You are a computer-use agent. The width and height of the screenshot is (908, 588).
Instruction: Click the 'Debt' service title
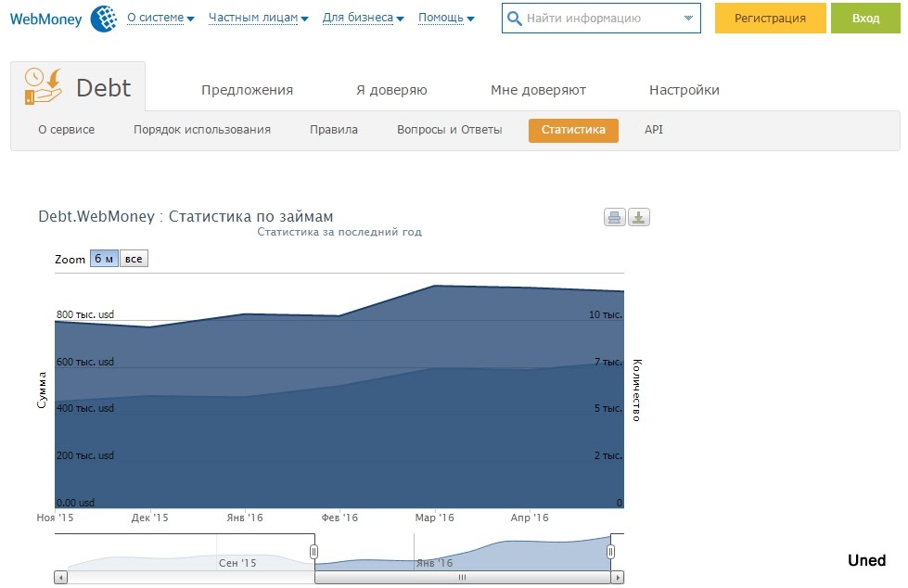tap(104, 88)
